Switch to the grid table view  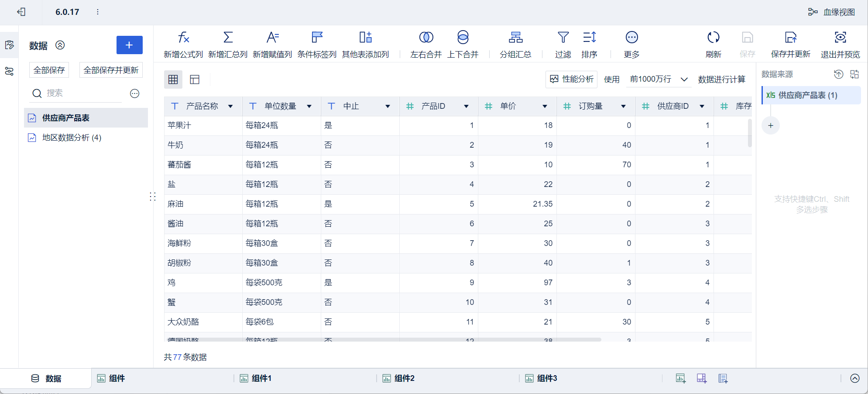pos(173,79)
